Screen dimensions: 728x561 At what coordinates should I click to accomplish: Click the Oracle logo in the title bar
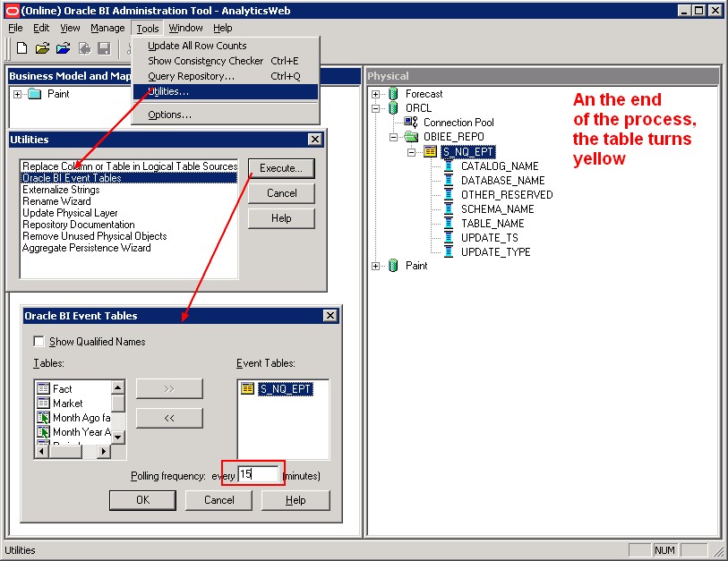[x=12, y=10]
